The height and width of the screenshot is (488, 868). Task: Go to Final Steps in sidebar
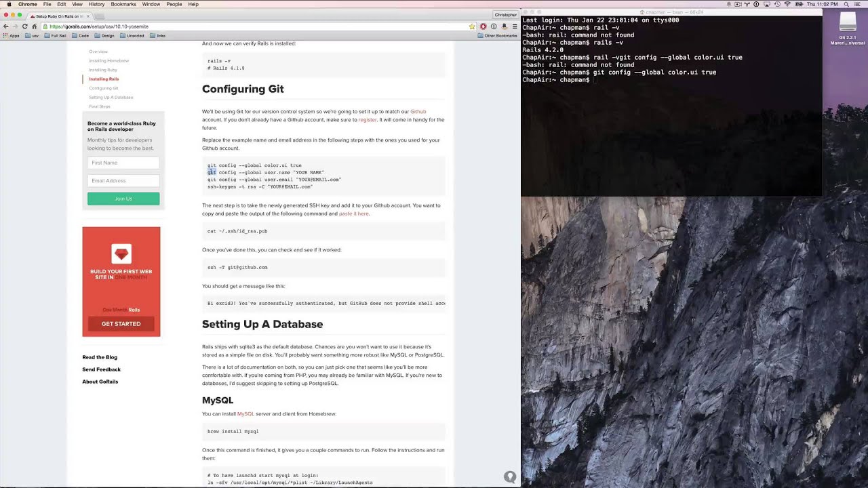pyautogui.click(x=100, y=106)
